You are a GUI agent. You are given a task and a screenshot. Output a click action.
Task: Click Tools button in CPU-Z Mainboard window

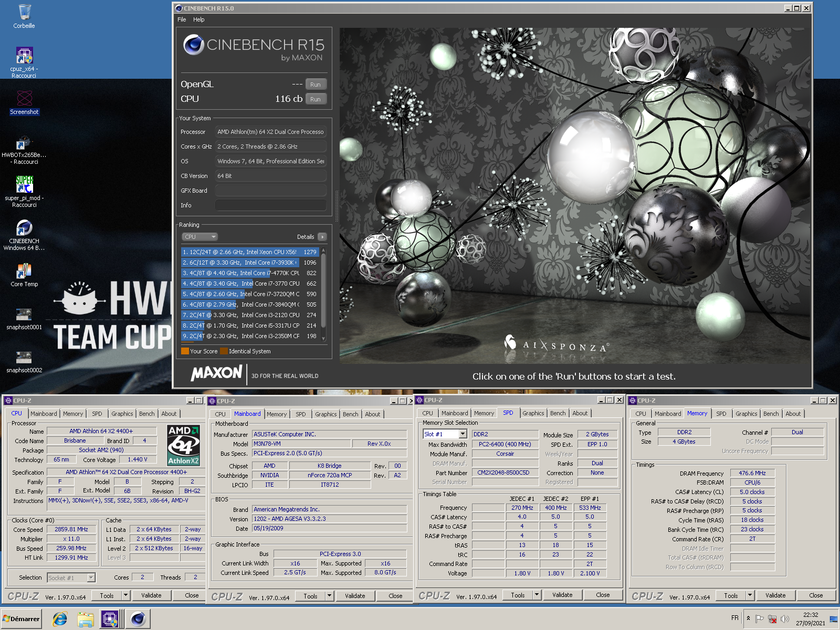tap(310, 596)
